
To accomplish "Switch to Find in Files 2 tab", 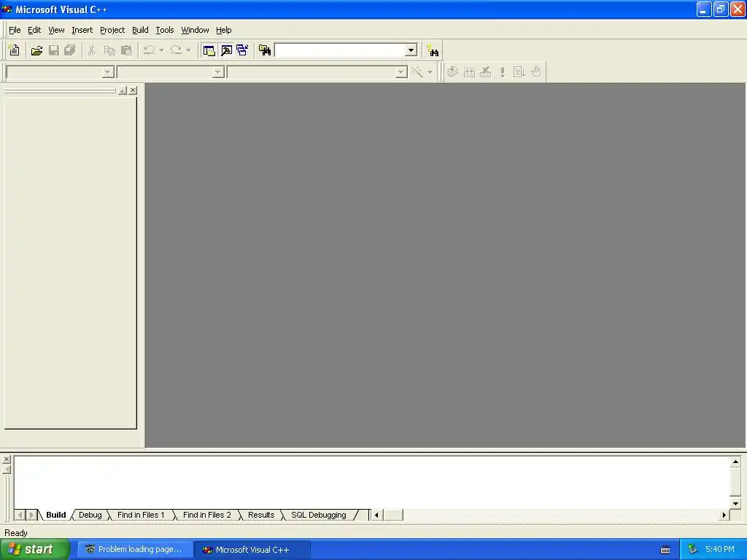I will point(206,515).
